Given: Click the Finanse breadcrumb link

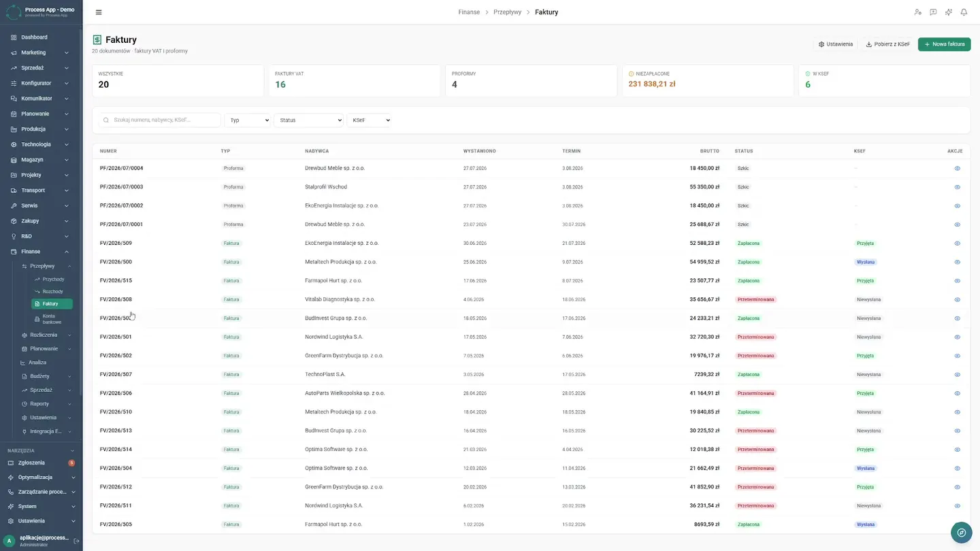Looking at the screenshot, I should pyautogui.click(x=469, y=12).
